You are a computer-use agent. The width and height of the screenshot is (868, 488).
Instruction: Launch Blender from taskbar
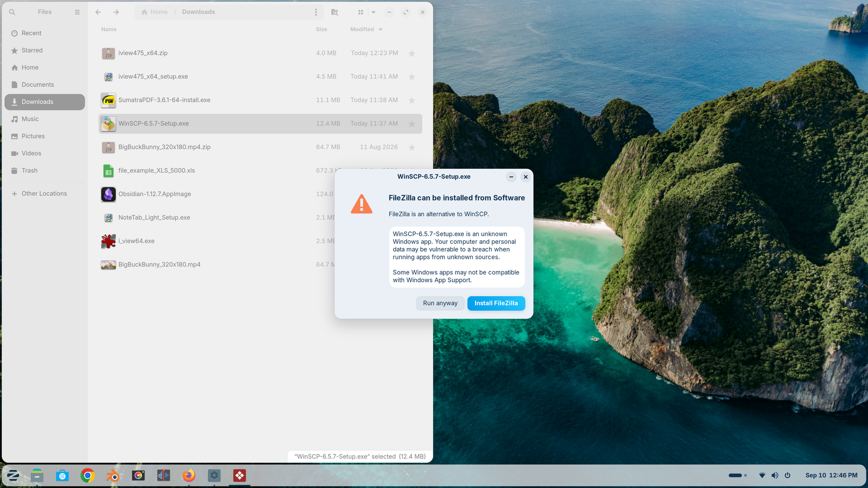point(113,476)
